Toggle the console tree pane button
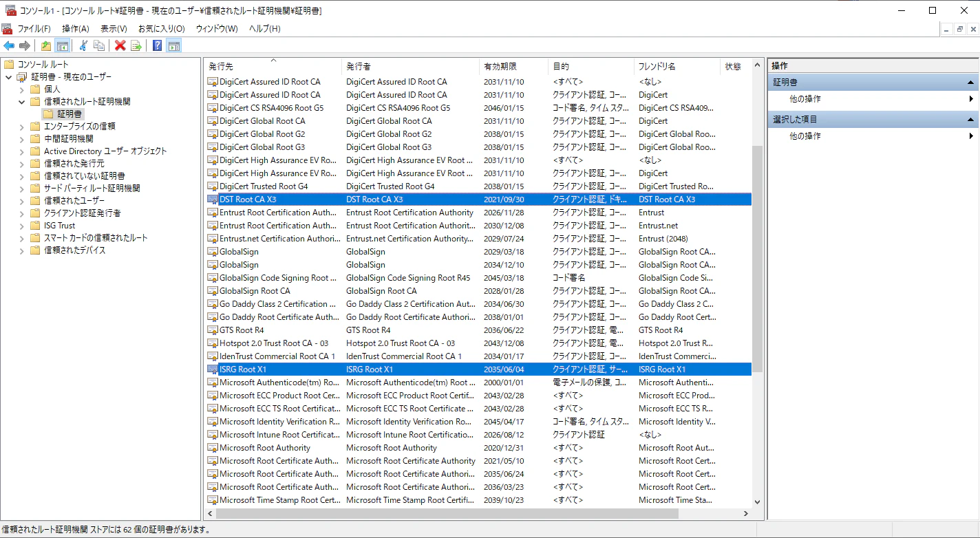This screenshot has height=538, width=980. 63,46
